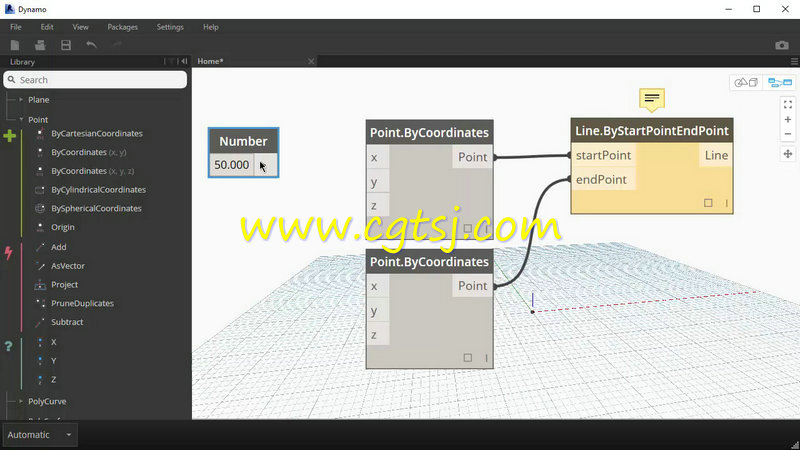
Task: Open the Automatic run mode dropdown
Action: 40,435
